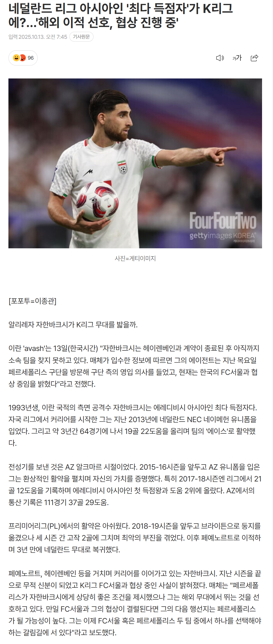Click the Iran crest on the jersey
Image resolution: width=273 pixels, height=644 pixels.
pyautogui.click(x=123, y=167)
